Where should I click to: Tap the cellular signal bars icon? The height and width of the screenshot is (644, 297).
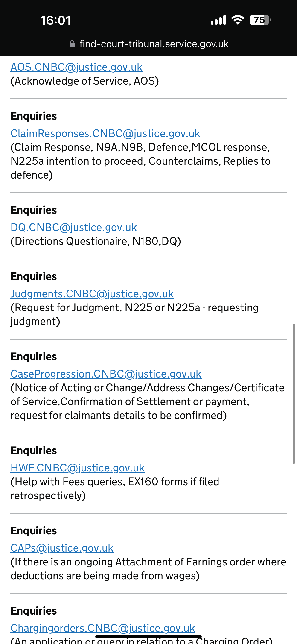click(218, 20)
